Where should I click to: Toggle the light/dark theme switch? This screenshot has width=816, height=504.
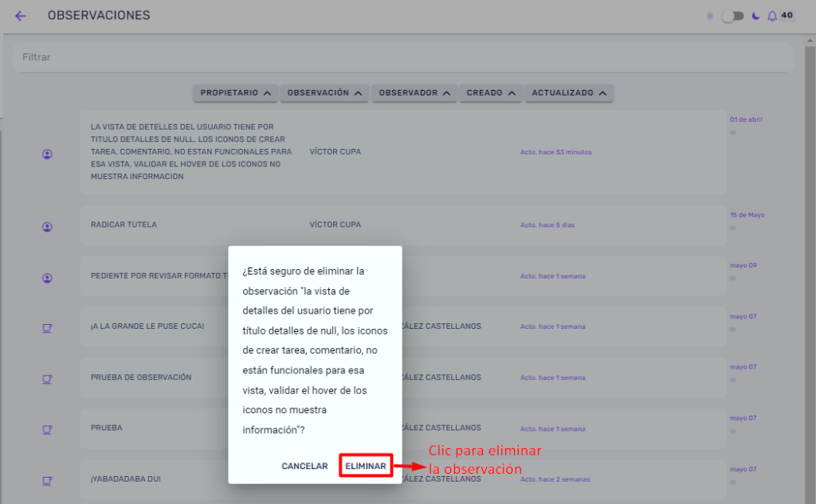733,16
